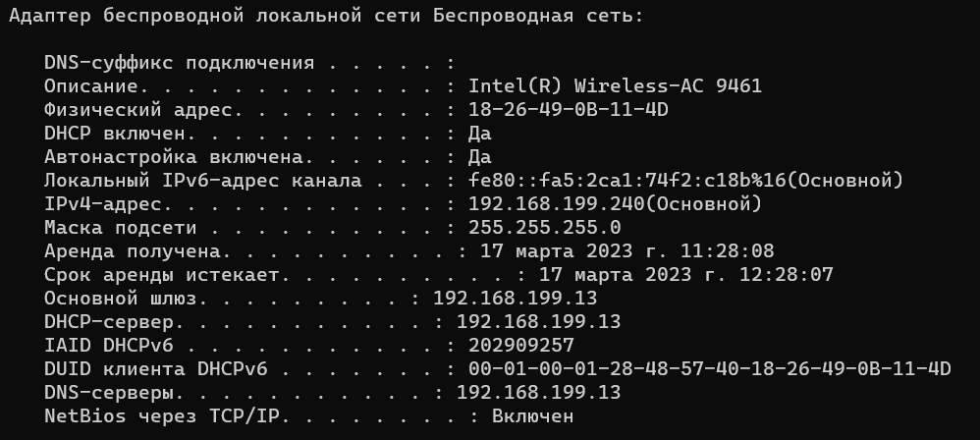The image size is (980, 440).
Task: Click the label DNS-суффикс подключения
Action: 180,63
